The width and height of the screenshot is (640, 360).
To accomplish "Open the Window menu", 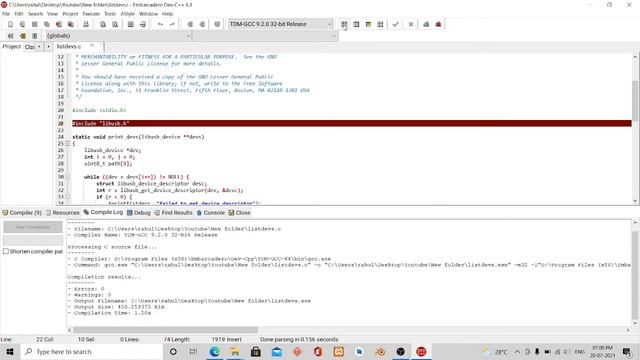I will click(x=148, y=14).
